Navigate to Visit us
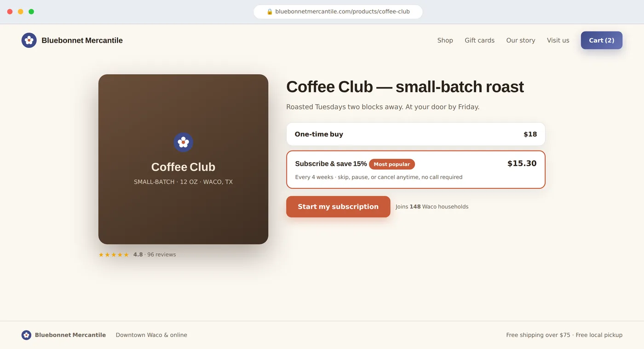This screenshot has width=644, height=349. coord(558,41)
